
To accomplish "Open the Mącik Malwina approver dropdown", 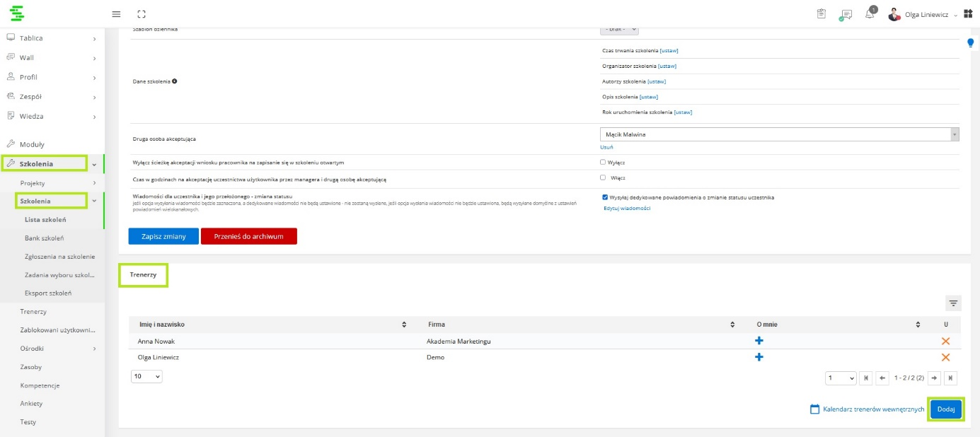I will pyautogui.click(x=779, y=134).
